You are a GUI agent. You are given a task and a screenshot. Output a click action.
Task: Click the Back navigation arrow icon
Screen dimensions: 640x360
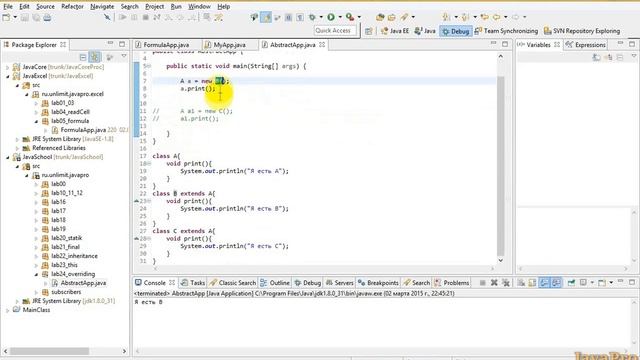[496, 17]
